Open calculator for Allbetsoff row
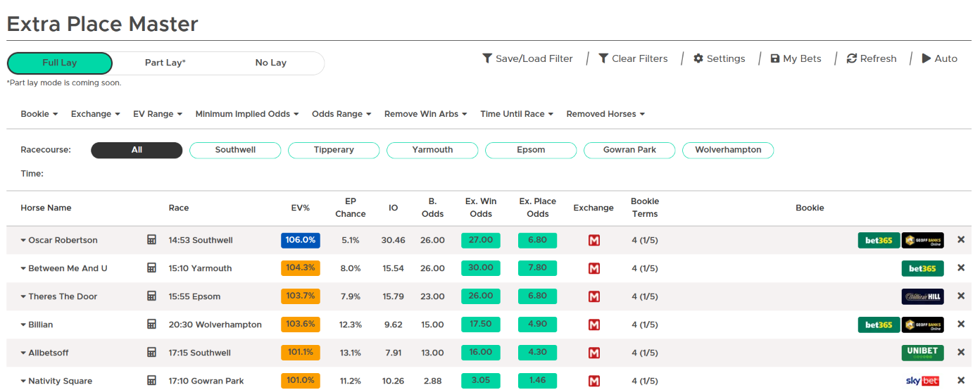980x390 pixels. coord(151,353)
